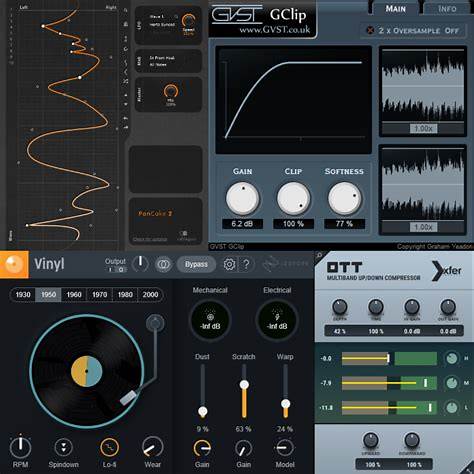Switch to the Main tab in GClip
This screenshot has height=474, width=474.
point(395,8)
